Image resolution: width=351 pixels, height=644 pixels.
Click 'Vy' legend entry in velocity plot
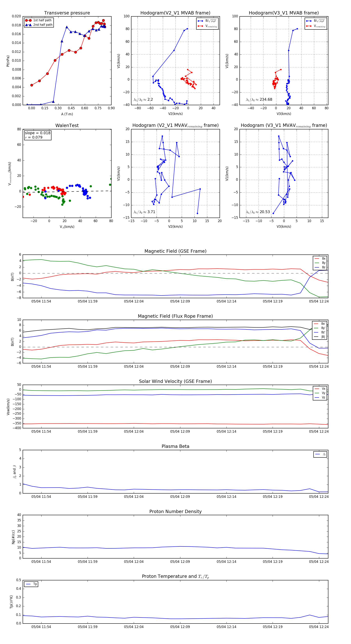pos(320,393)
